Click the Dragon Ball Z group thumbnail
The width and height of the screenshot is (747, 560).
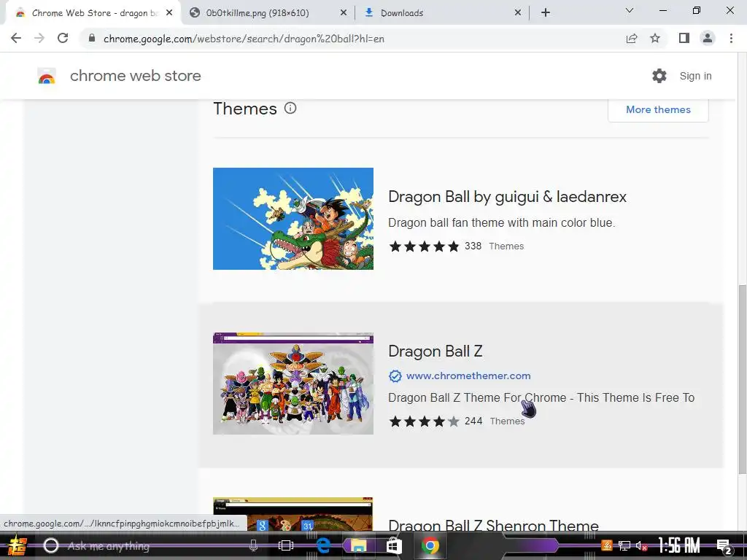point(293,384)
